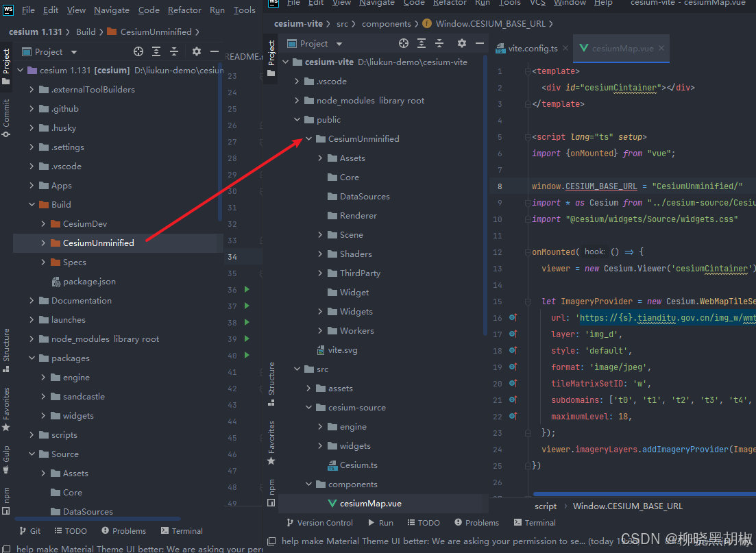Screen dimensions: 756x553
Task: Click horizontal scrollbar of left Project tree
Action: (97, 519)
